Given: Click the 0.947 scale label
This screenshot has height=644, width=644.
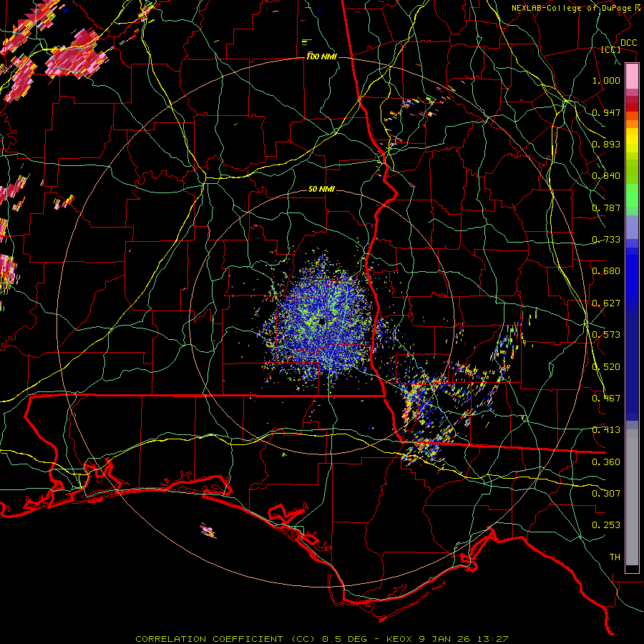Looking at the screenshot, I should [x=606, y=112].
